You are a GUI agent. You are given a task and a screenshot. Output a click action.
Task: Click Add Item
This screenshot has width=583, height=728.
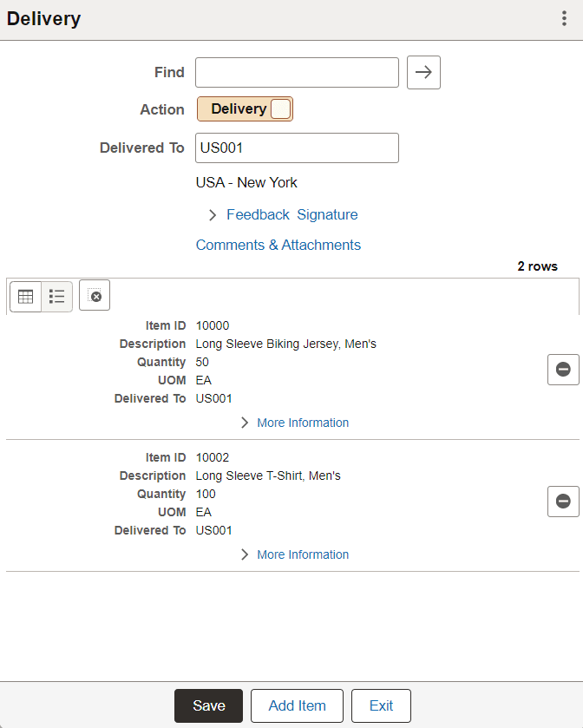(297, 705)
